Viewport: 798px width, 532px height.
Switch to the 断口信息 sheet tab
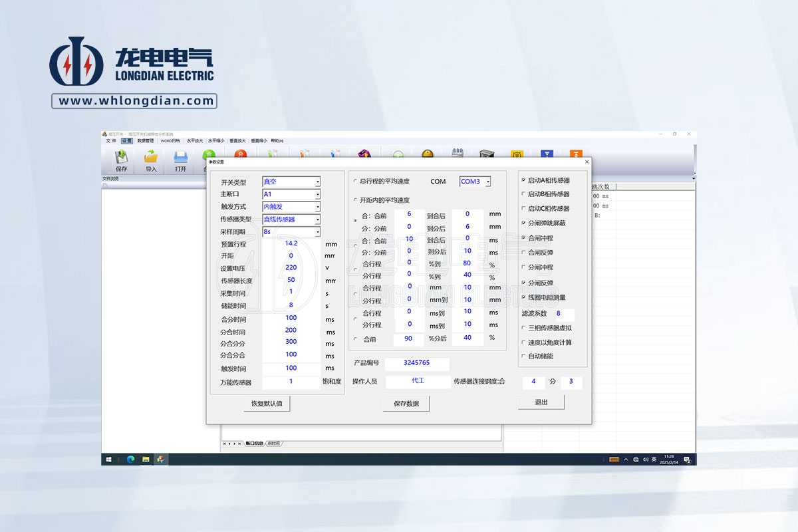254,443
